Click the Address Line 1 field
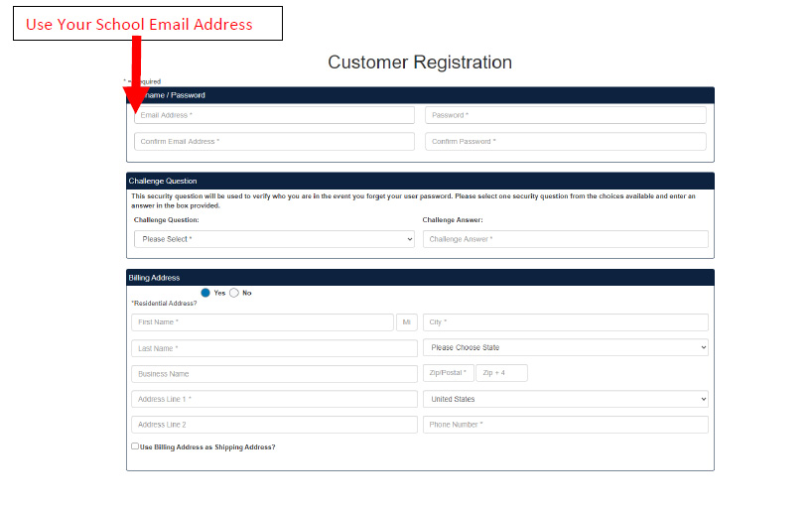812x507 pixels. tap(274, 399)
